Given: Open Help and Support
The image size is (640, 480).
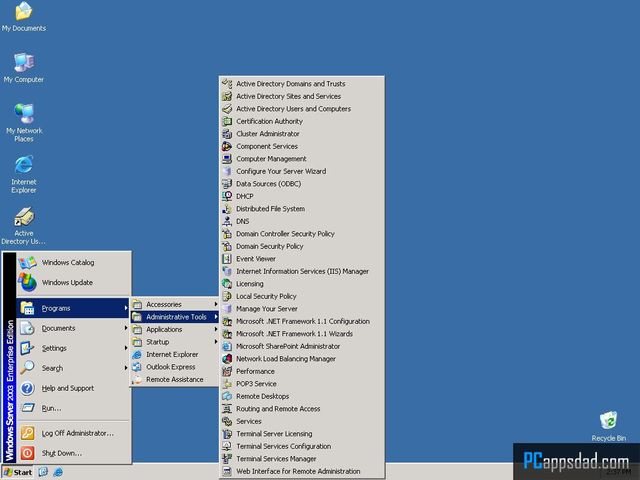Looking at the screenshot, I should 73,388.
